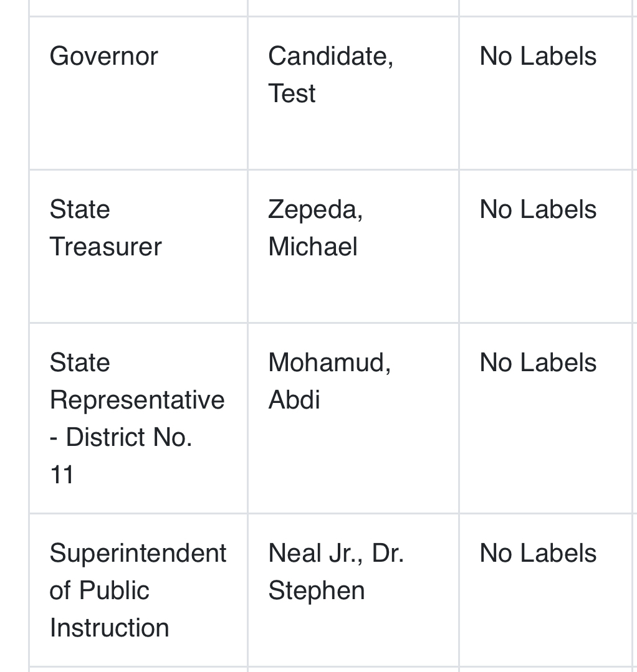Click the State Treasurer office cell
637x672 pixels.
tap(105, 227)
